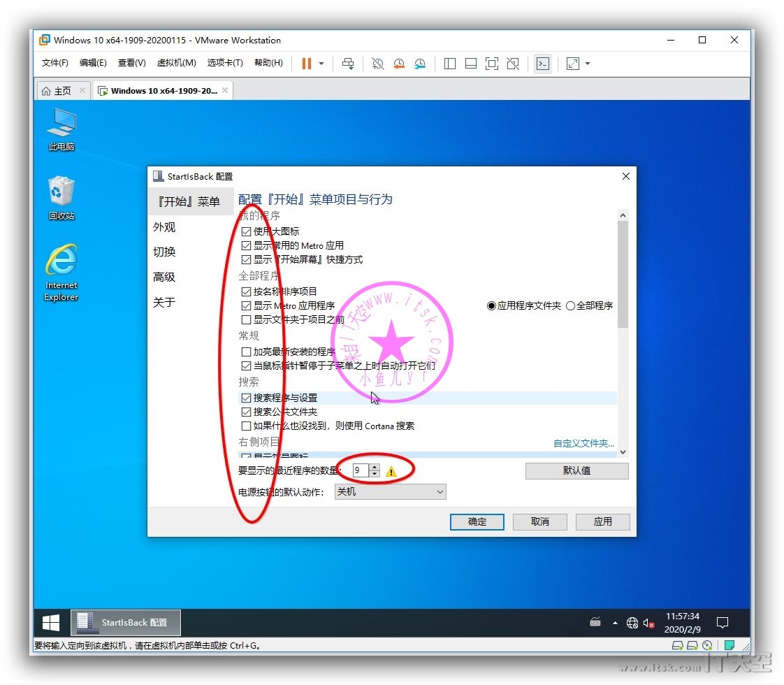The image size is (784, 685).
Task: Open the 选项卡(T) menu
Action: (x=225, y=63)
